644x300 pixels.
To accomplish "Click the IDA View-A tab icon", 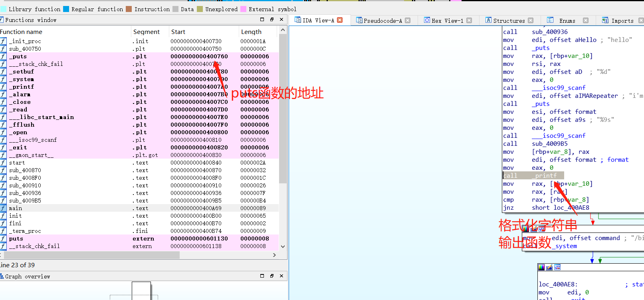I will (298, 20).
